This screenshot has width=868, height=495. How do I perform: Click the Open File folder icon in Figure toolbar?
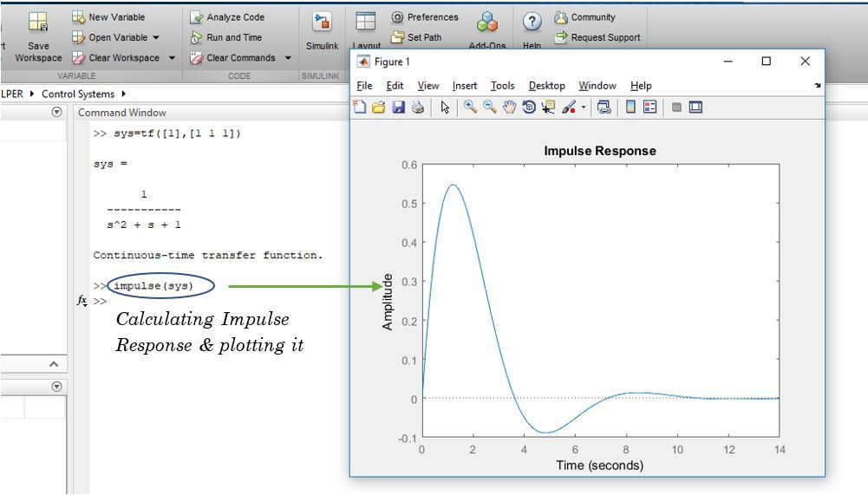click(379, 107)
